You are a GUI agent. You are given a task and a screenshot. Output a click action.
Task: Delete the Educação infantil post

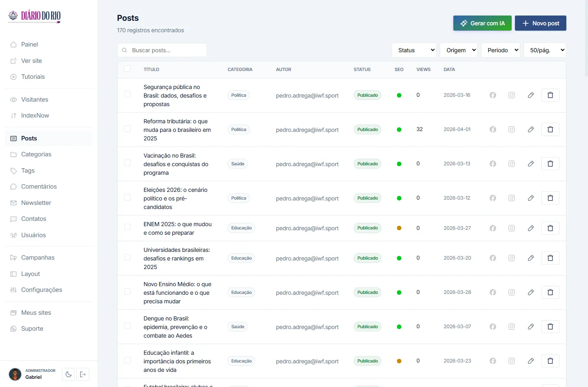[550, 361]
